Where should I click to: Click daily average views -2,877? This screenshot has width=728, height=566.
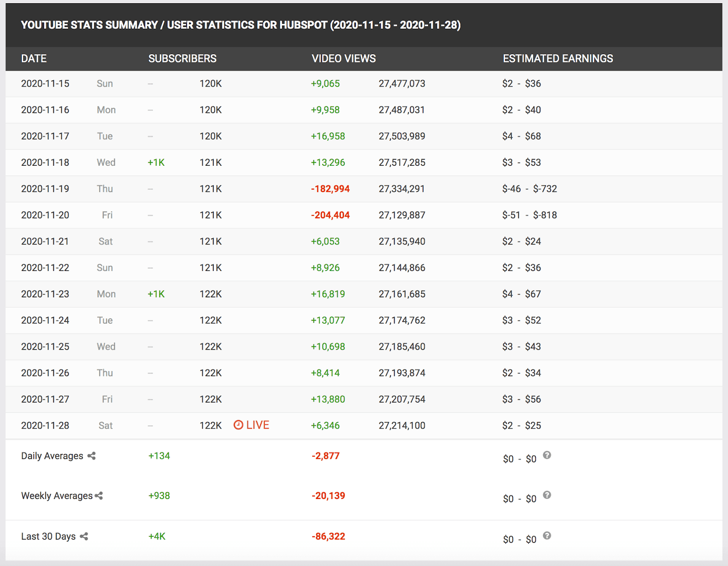(x=326, y=456)
